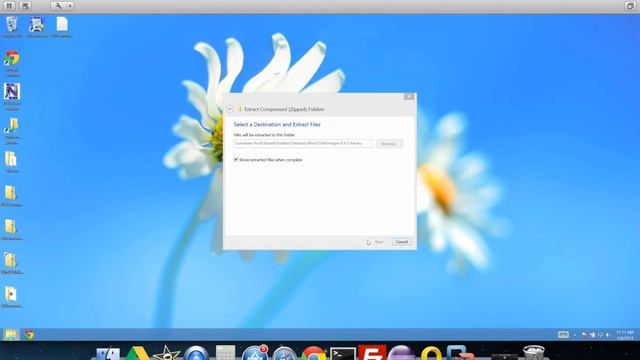Open File Explorer from the Windows taskbar

(x=11, y=335)
